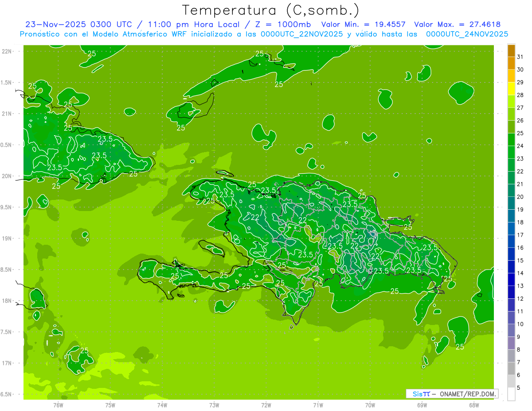Click the "74W" longitude axis label
The height and width of the screenshot is (411, 532).
tap(162, 405)
